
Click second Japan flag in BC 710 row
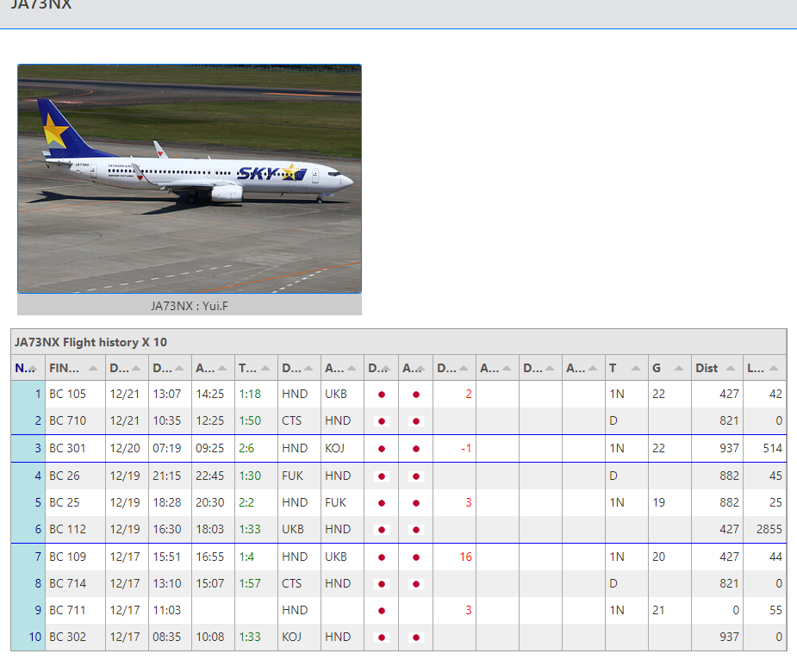[x=416, y=421]
